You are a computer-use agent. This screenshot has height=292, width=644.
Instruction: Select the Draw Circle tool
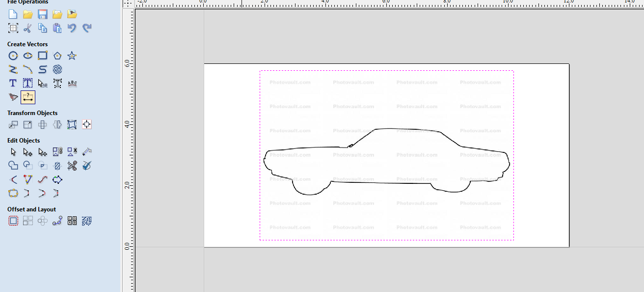point(13,56)
